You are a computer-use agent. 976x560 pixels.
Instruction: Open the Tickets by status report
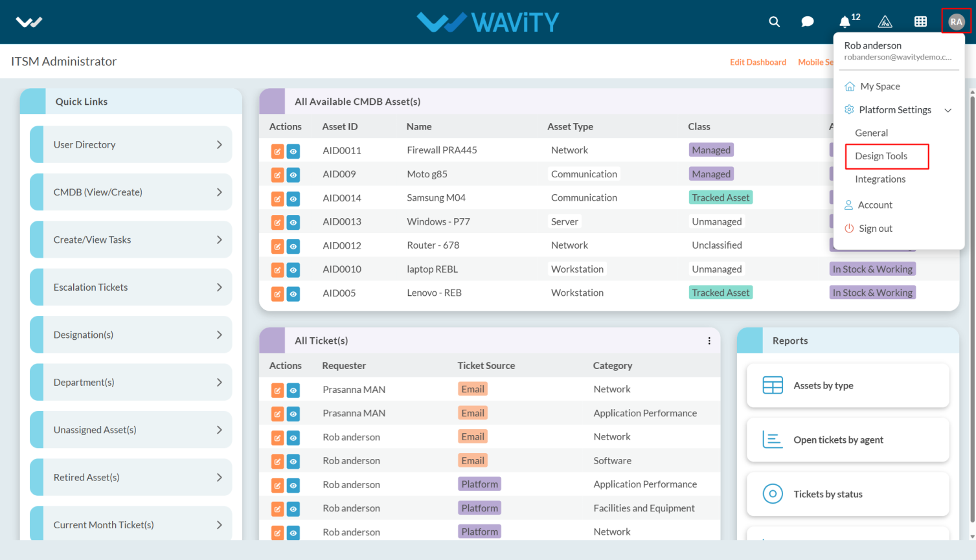pyautogui.click(x=848, y=494)
